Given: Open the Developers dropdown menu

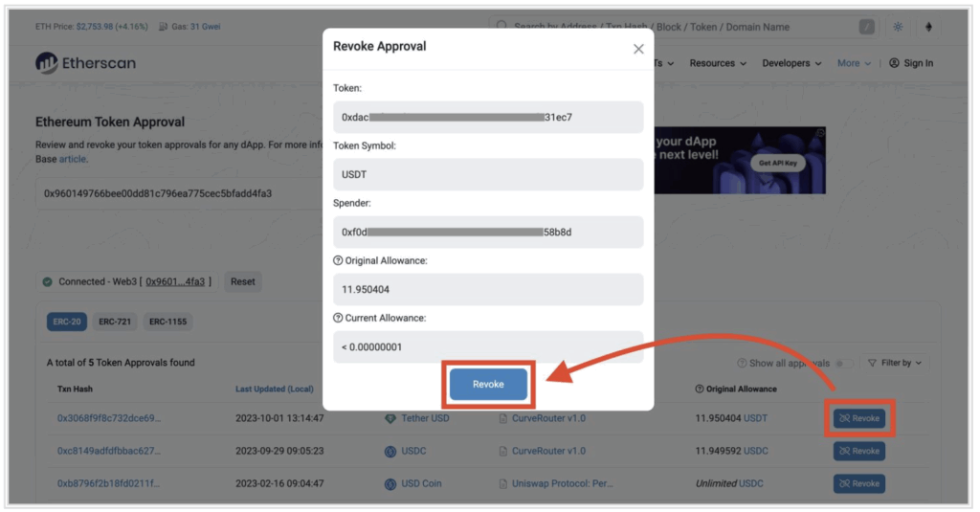Looking at the screenshot, I should coord(791,63).
